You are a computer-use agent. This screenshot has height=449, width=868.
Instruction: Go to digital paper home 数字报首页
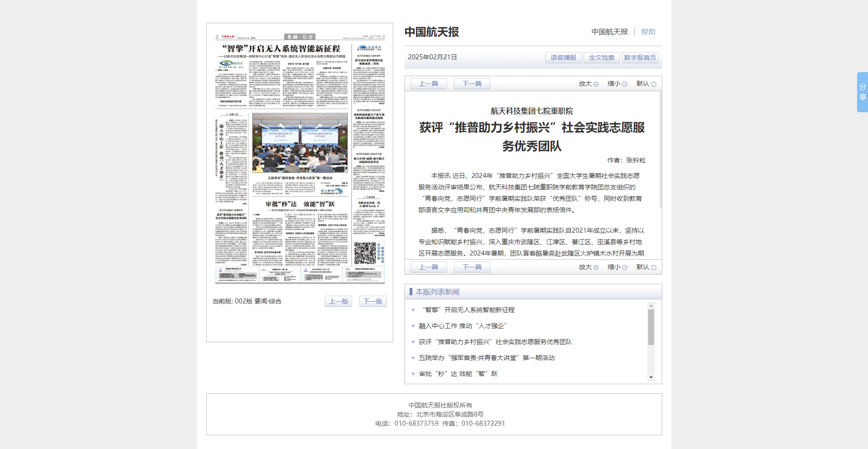coord(640,57)
